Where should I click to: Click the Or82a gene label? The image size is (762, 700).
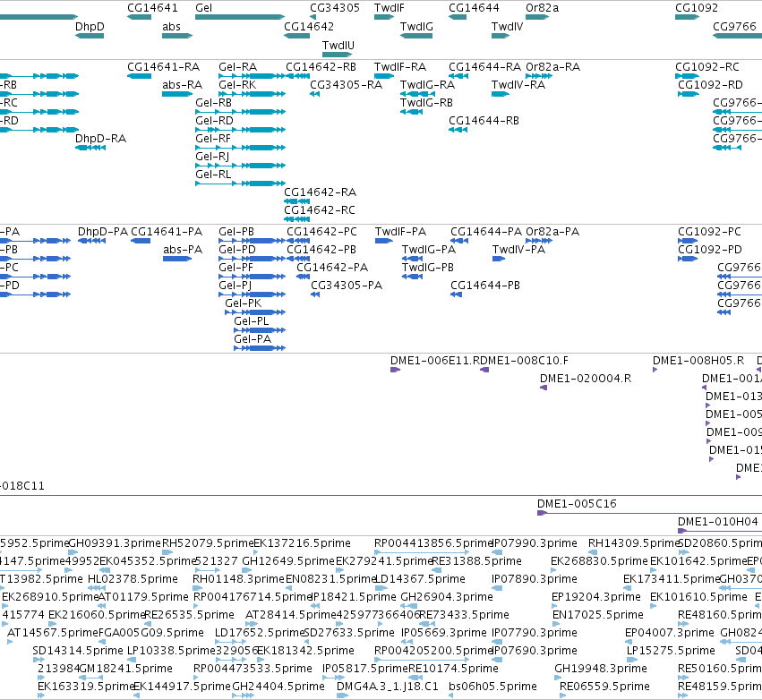click(543, 8)
